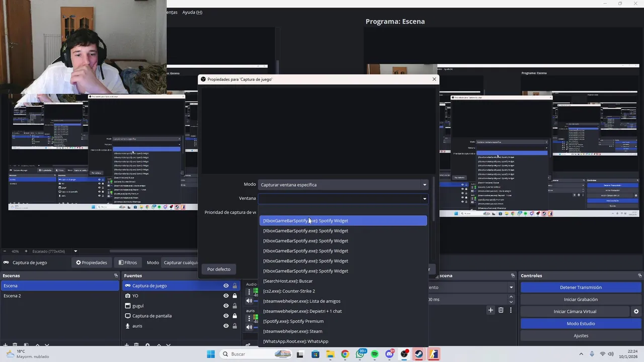Open Spotify from the taskbar
This screenshot has width=644, height=362.
coord(374,354)
